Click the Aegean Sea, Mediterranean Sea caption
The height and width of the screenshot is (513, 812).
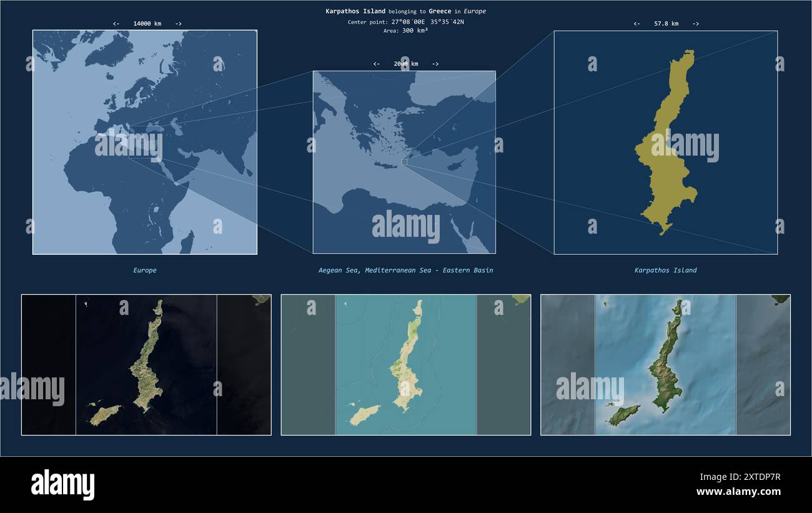[x=405, y=271]
